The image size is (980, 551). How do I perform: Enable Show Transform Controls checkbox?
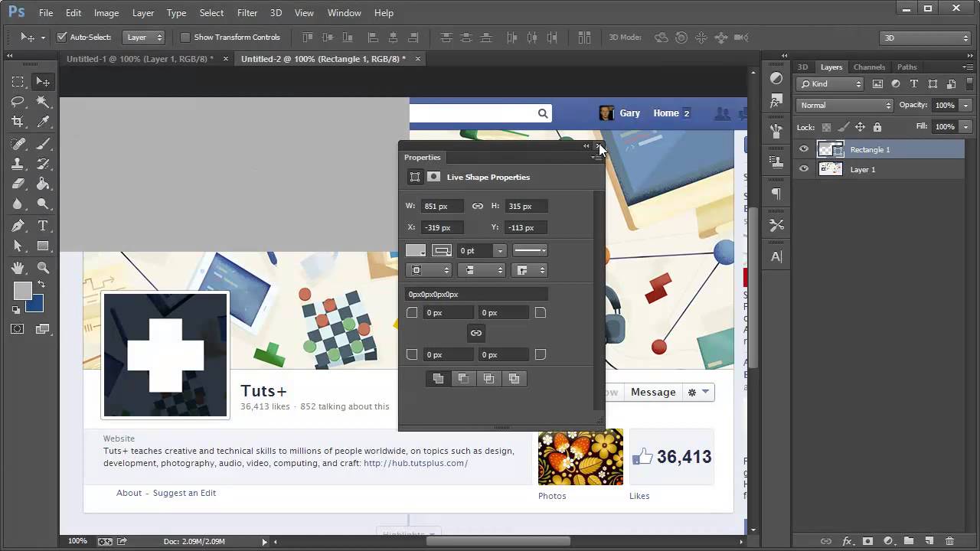pyautogui.click(x=185, y=37)
